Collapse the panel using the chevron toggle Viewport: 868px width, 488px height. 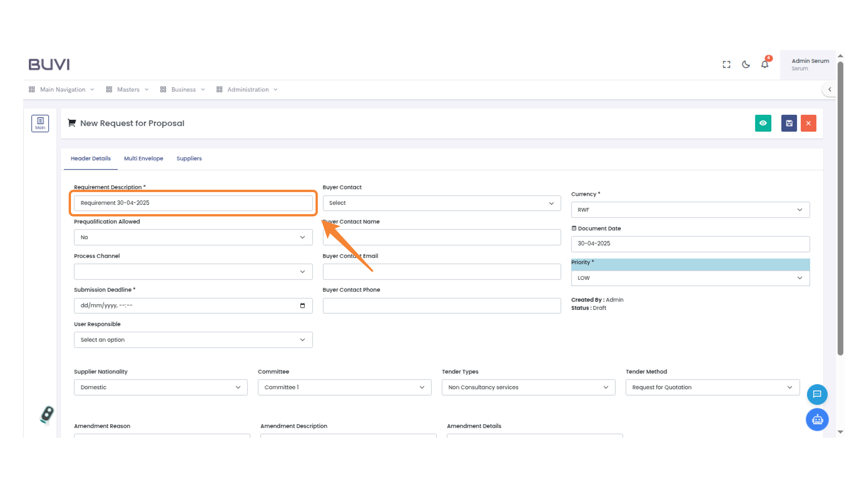pyautogui.click(x=830, y=89)
